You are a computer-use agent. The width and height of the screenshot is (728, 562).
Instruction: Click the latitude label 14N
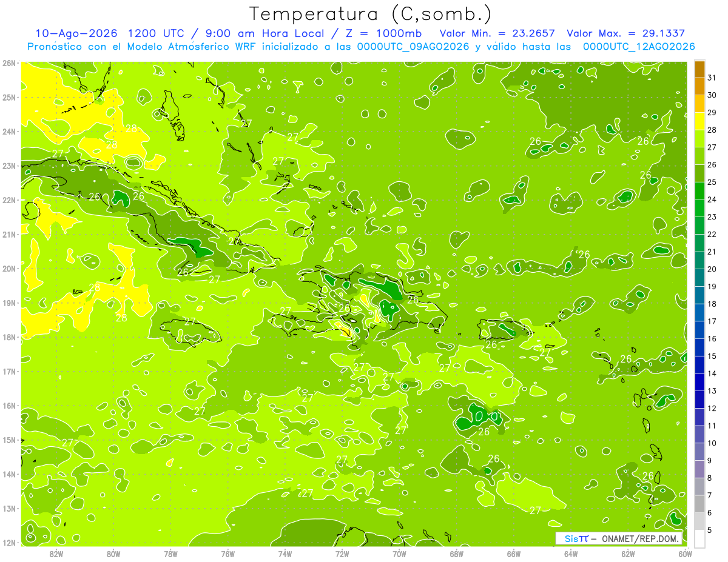point(9,474)
